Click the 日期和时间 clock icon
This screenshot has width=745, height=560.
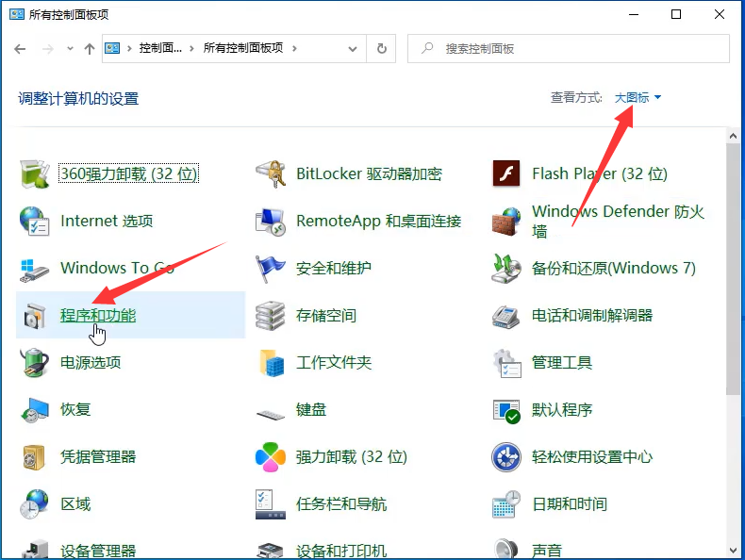(x=506, y=503)
